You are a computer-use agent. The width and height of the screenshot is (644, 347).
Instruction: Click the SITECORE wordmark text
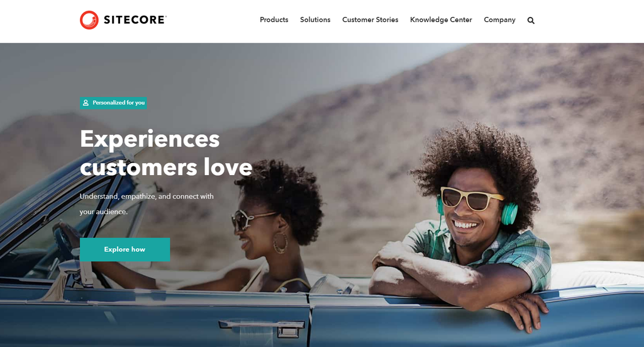[135, 20]
